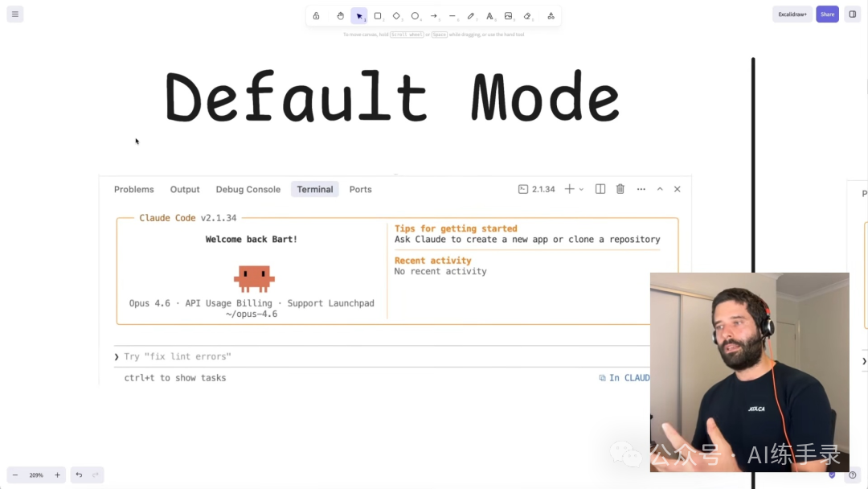868x489 pixels.
Task: Click the 'Claude Code v2.1.34' title
Action: pos(187,218)
